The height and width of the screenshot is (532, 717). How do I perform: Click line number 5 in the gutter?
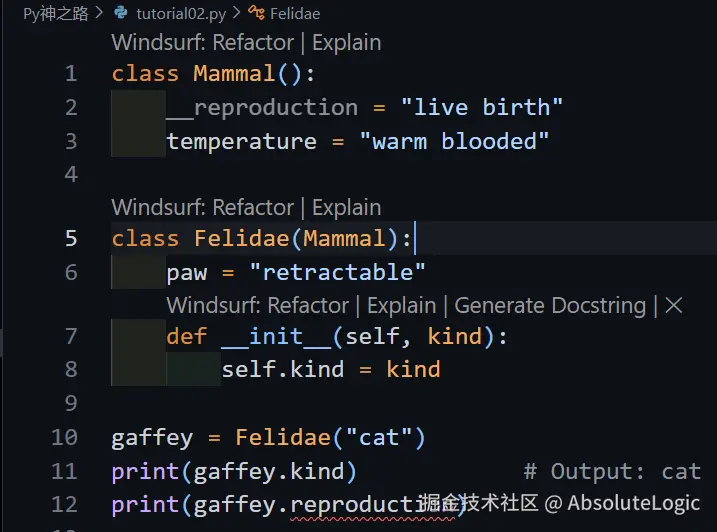point(71,238)
